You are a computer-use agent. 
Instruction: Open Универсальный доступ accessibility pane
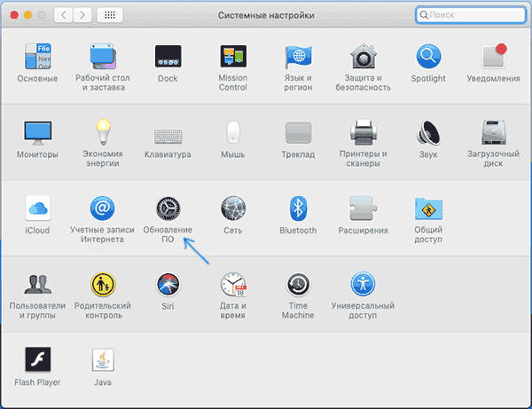[x=364, y=286]
